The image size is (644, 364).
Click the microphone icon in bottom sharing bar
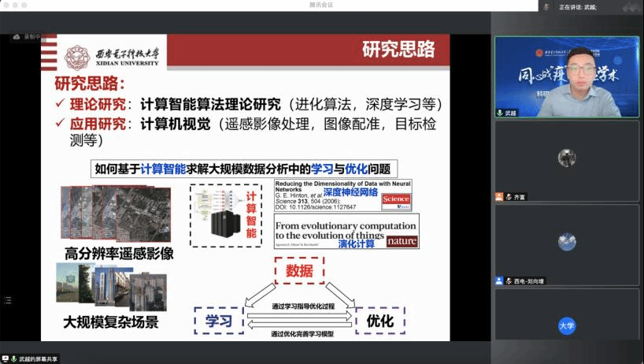pos(14,358)
